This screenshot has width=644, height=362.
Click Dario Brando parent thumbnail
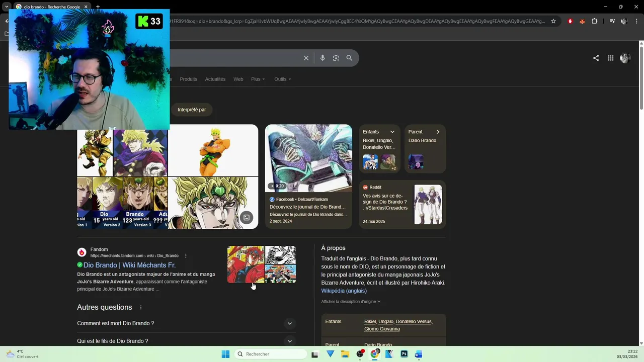click(416, 162)
